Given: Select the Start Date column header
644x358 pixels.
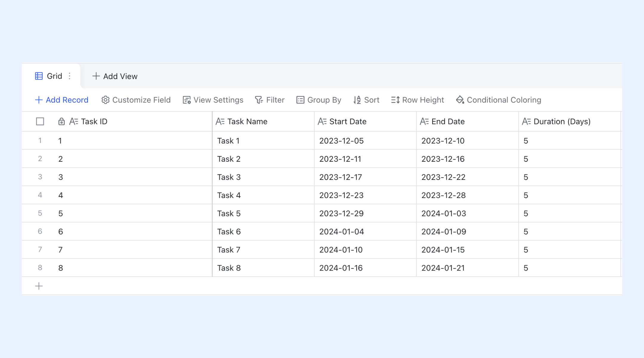Looking at the screenshot, I should pyautogui.click(x=365, y=121).
